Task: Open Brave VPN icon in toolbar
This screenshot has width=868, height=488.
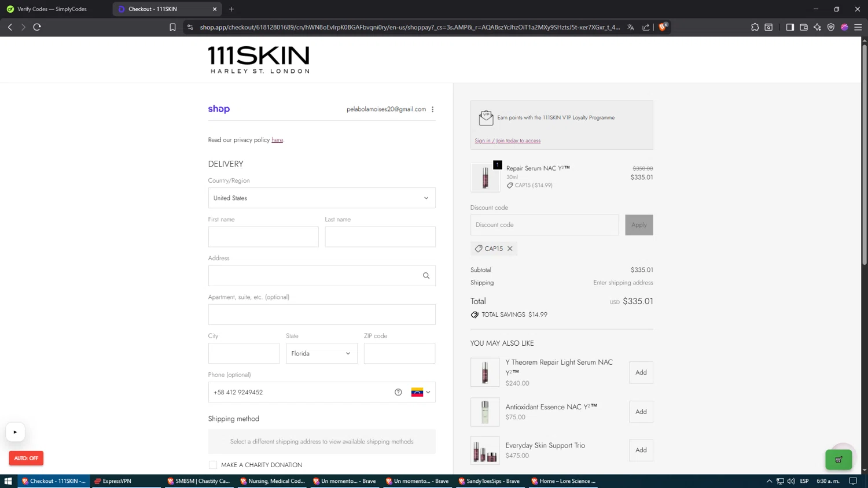Action: coord(831,27)
